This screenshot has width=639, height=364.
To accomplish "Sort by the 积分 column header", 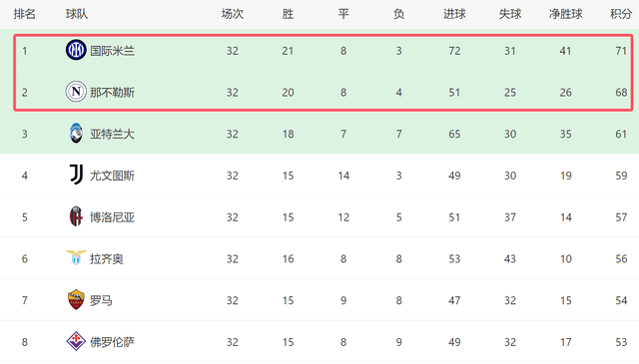I will tap(621, 14).
